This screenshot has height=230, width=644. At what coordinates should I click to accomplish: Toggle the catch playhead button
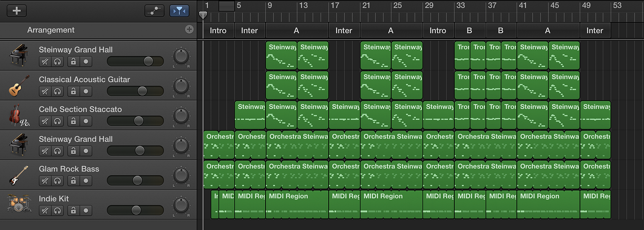179,10
